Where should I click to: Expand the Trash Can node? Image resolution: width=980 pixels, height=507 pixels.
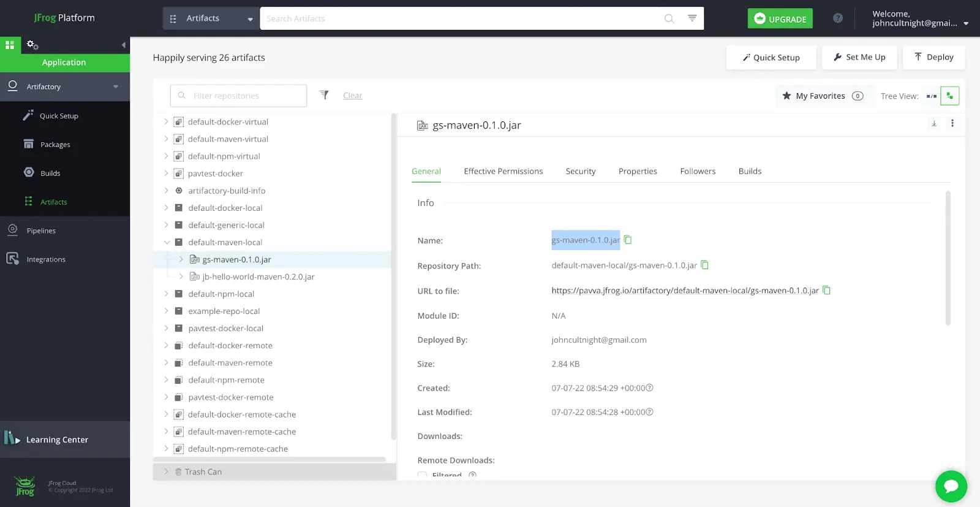[x=166, y=471]
